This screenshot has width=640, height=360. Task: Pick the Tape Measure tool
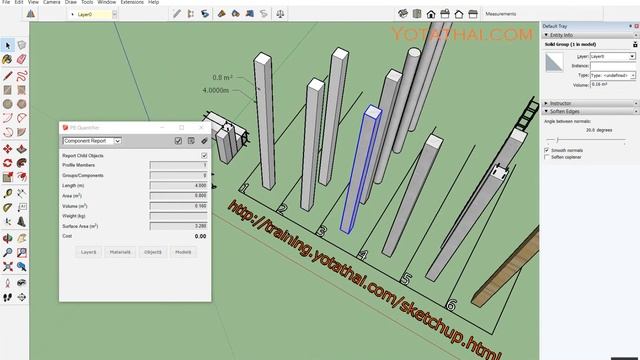tap(7, 193)
